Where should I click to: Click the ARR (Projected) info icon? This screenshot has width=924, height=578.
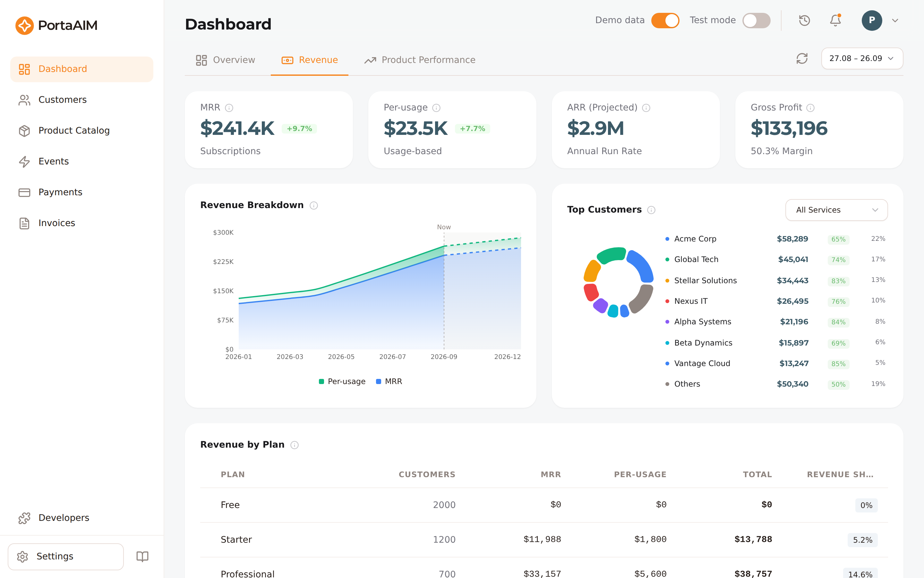[x=646, y=108]
